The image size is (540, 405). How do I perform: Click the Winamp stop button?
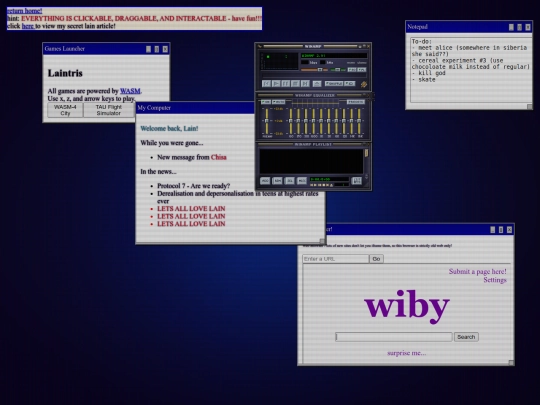click(x=295, y=84)
